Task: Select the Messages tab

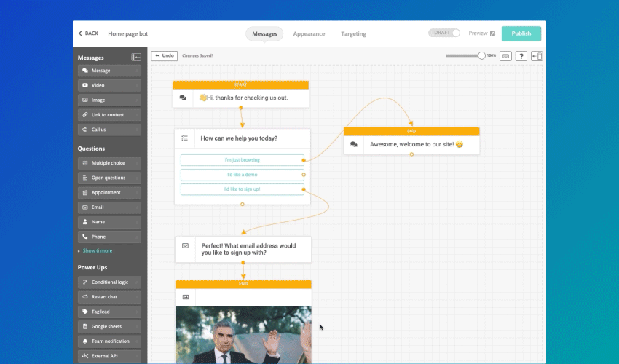Action: pos(264,33)
